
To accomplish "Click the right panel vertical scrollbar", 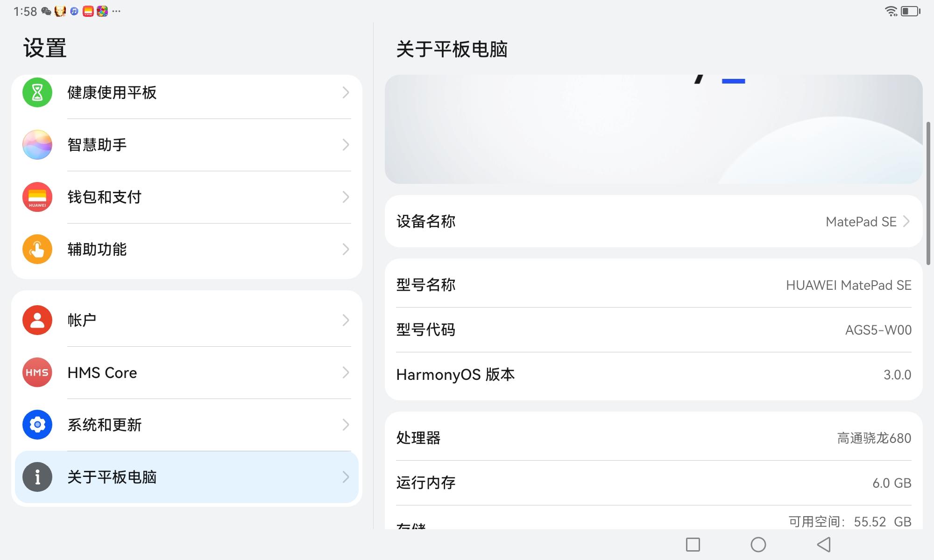I will (928, 193).
